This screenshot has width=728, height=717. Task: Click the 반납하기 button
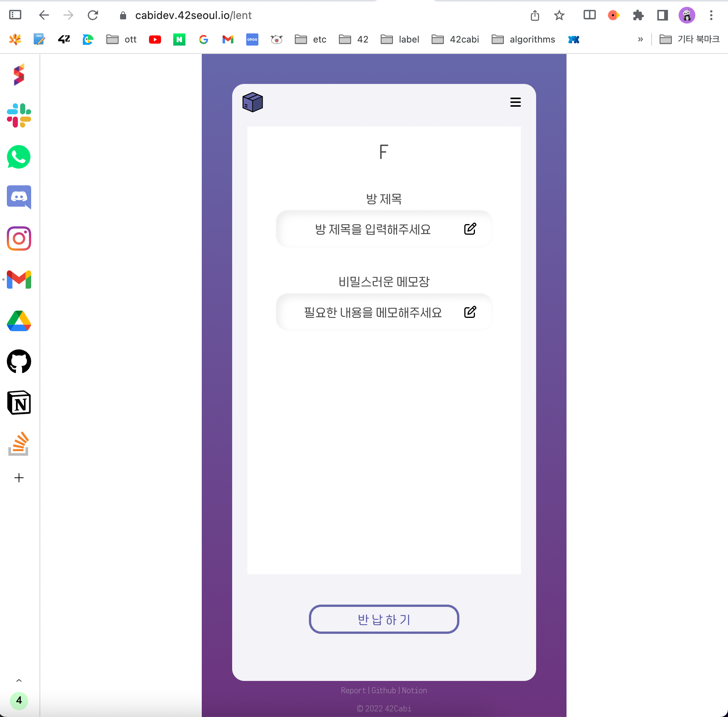click(383, 619)
